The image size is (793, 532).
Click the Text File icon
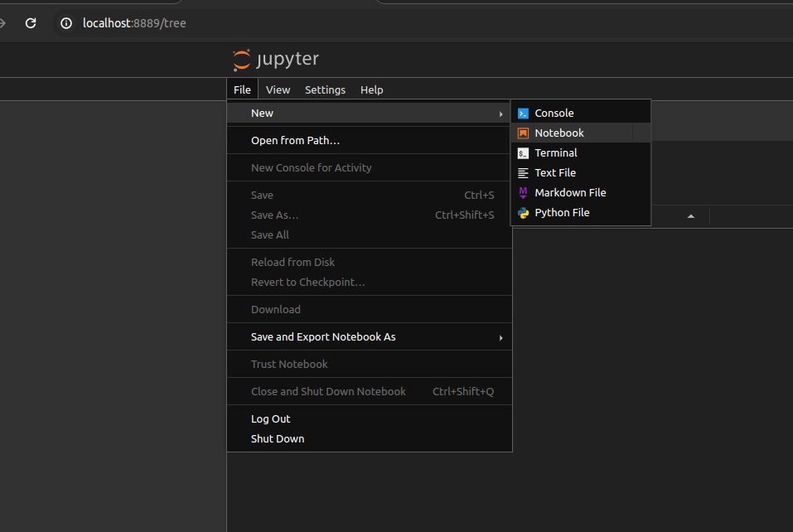point(523,173)
